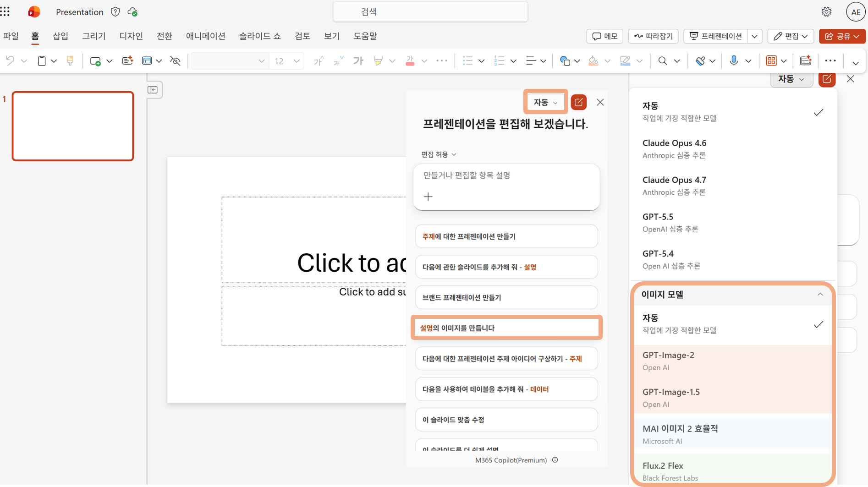This screenshot has width=868, height=487.
Task: Switch to the 보기 tab
Action: click(332, 36)
